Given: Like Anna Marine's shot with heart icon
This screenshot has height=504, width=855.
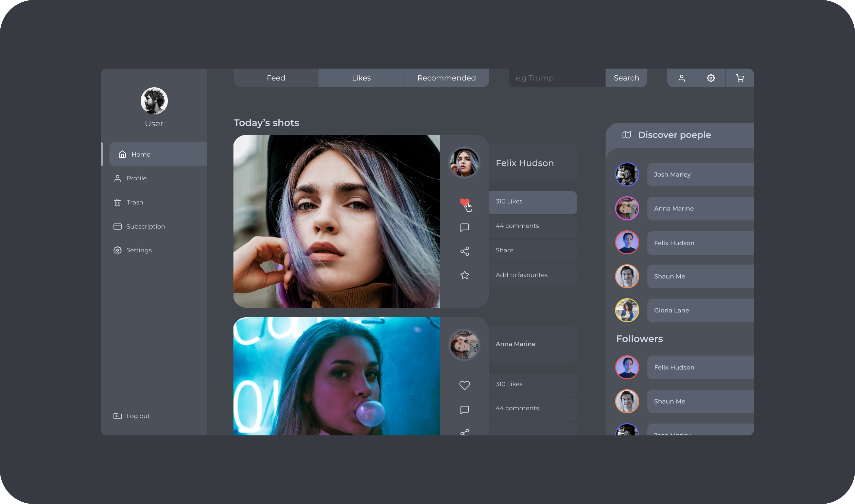Looking at the screenshot, I should pos(465,385).
